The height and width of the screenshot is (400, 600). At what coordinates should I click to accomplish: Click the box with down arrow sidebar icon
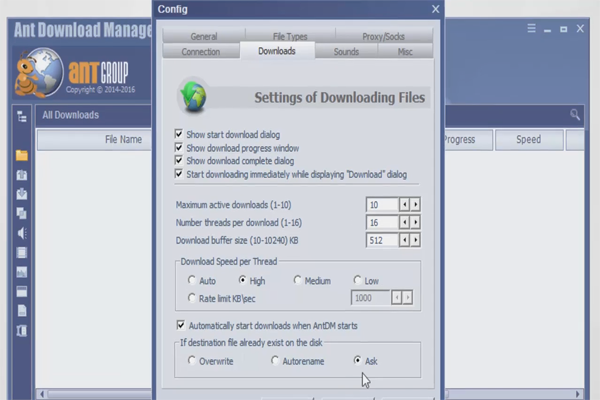[x=22, y=194]
